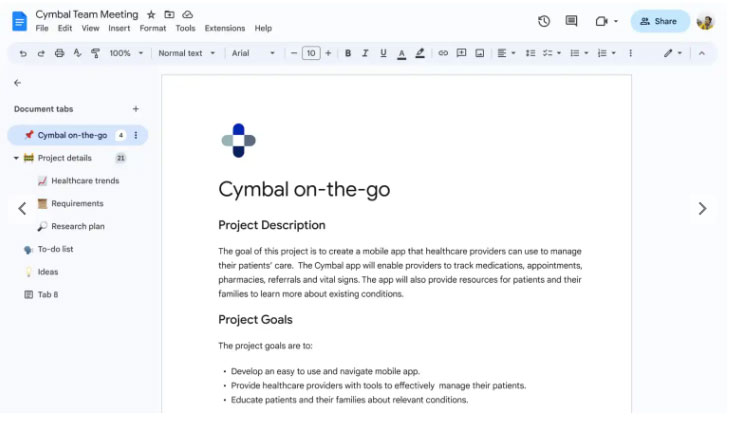Go to next slide arrow
This screenshot has height=440, width=730.
702,209
